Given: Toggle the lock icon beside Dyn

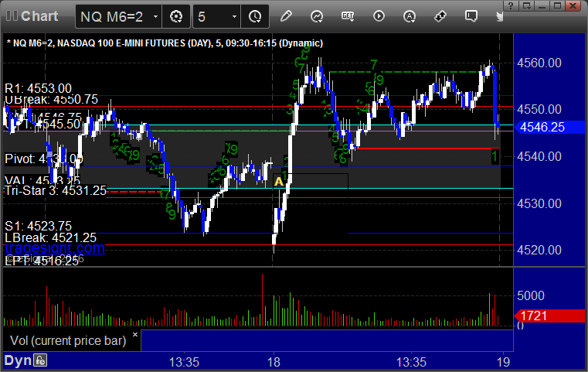Looking at the screenshot, I should click(x=40, y=360).
